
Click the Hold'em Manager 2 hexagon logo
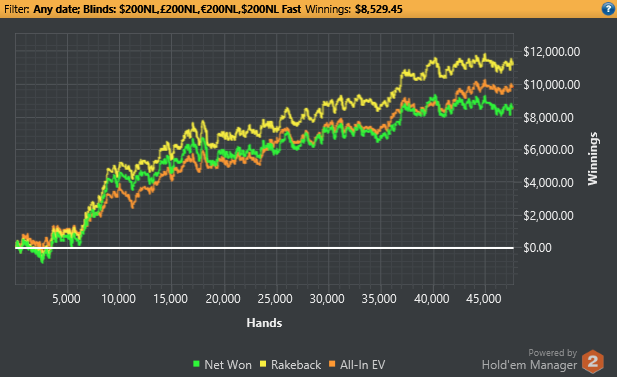pyautogui.click(x=593, y=361)
